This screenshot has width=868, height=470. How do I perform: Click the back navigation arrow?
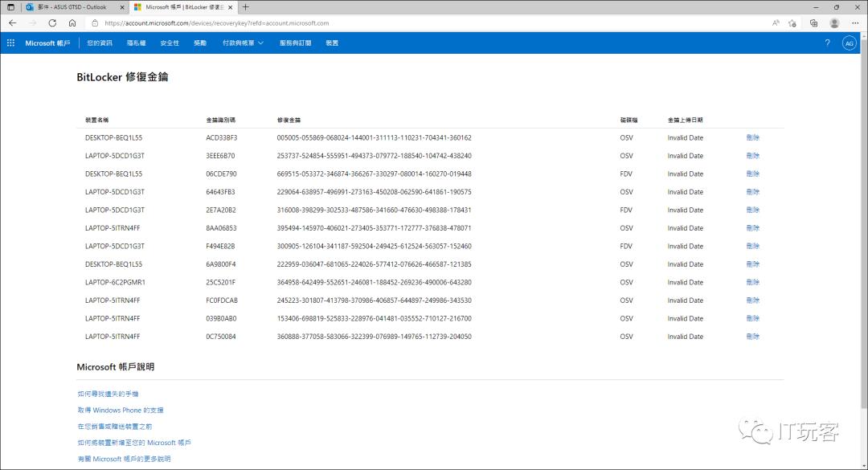click(x=12, y=23)
